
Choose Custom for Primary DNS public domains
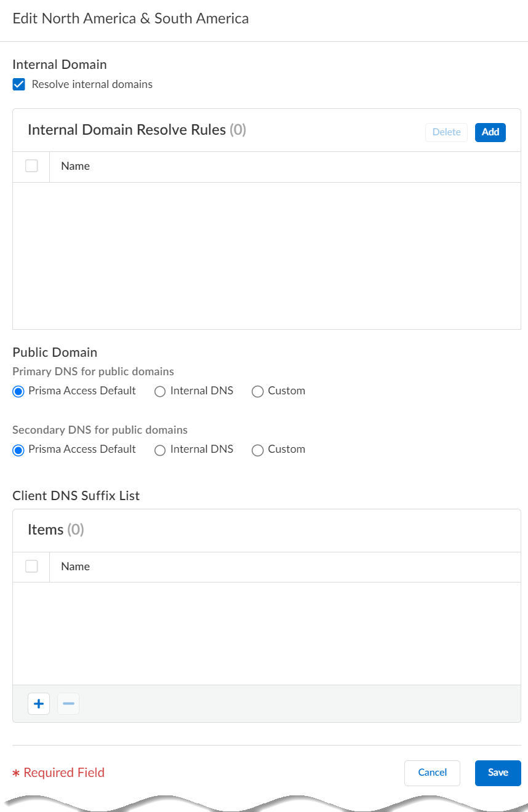coord(258,391)
